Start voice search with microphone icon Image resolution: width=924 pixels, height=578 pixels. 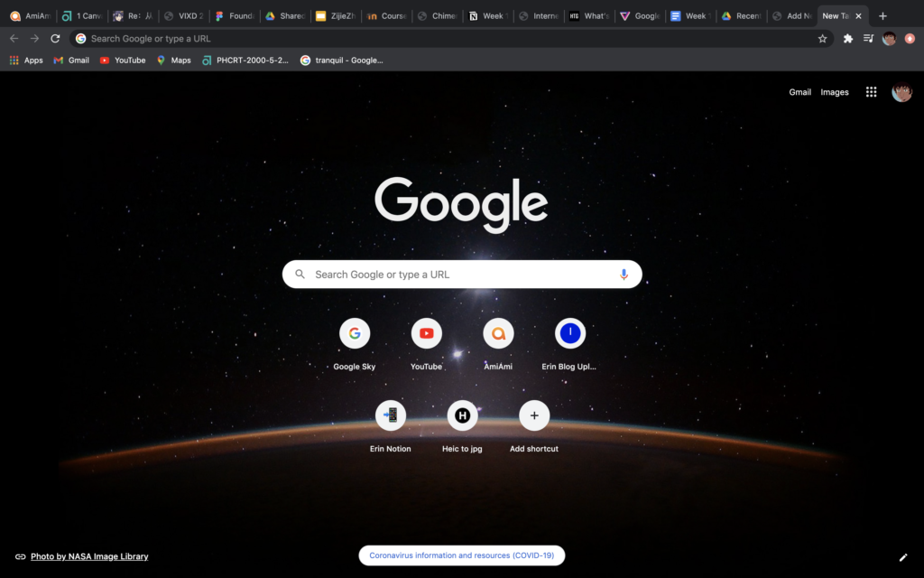pos(624,275)
